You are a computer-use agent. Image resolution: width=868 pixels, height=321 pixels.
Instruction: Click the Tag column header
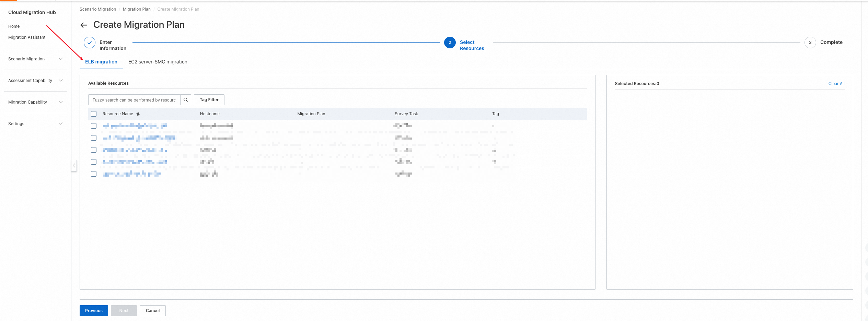496,114
